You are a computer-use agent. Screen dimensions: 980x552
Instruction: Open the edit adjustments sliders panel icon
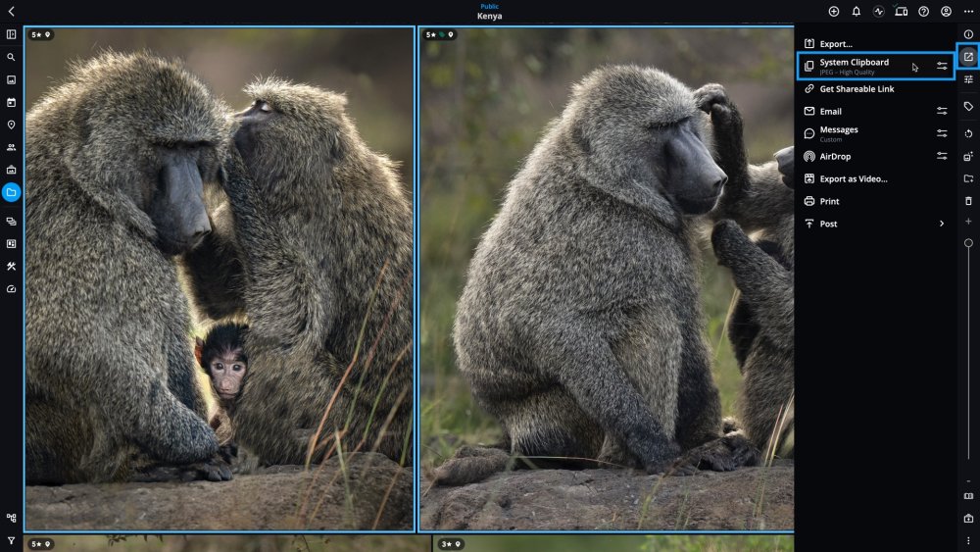pyautogui.click(x=969, y=79)
